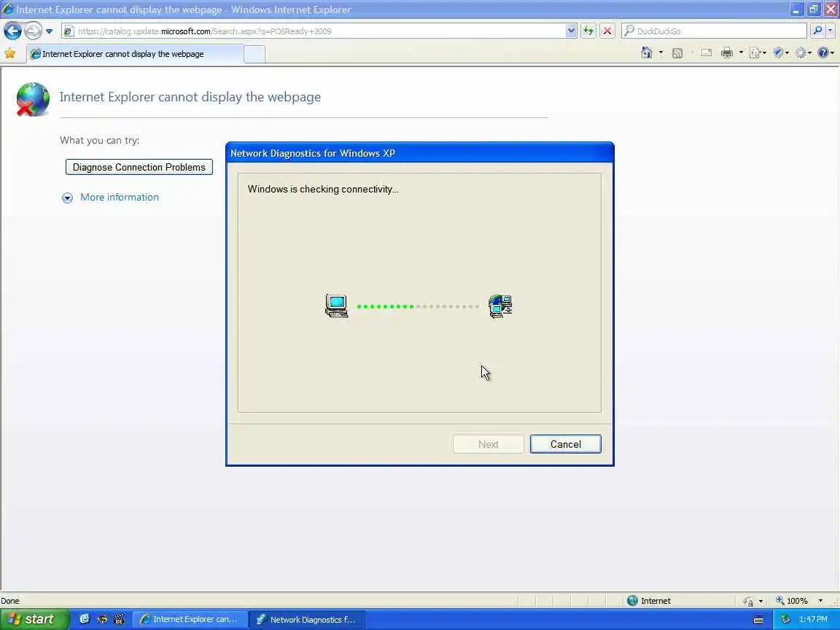Switch to Network Diagnostics taskbar button

click(307, 619)
